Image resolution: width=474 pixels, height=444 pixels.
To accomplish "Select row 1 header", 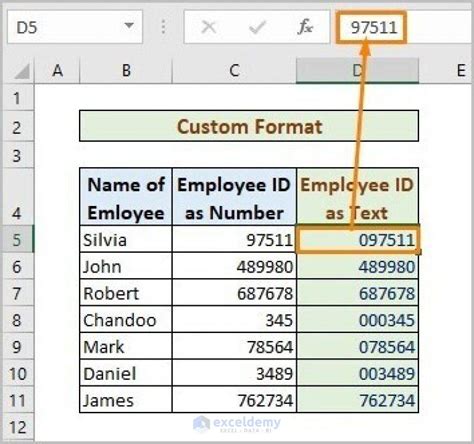I will [x=17, y=98].
